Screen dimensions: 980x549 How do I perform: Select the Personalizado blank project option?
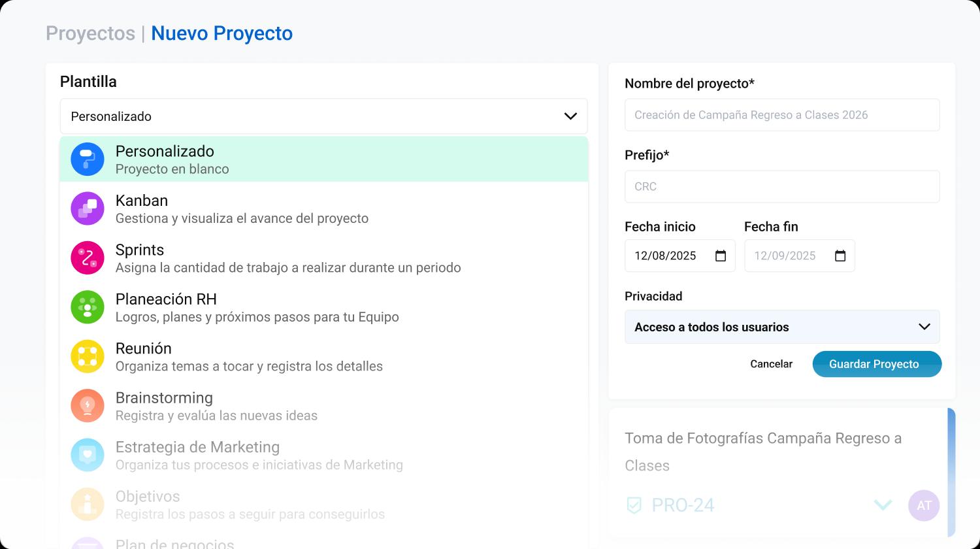tap(323, 159)
